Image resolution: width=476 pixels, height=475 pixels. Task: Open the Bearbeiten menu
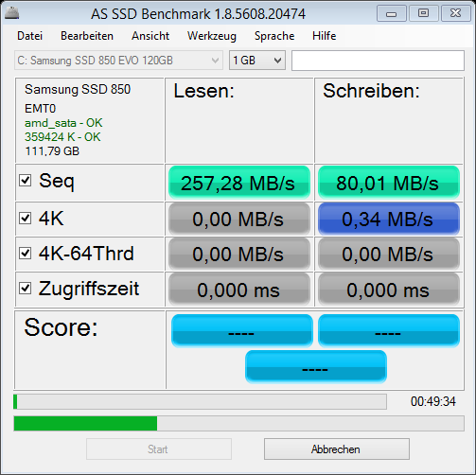point(87,36)
